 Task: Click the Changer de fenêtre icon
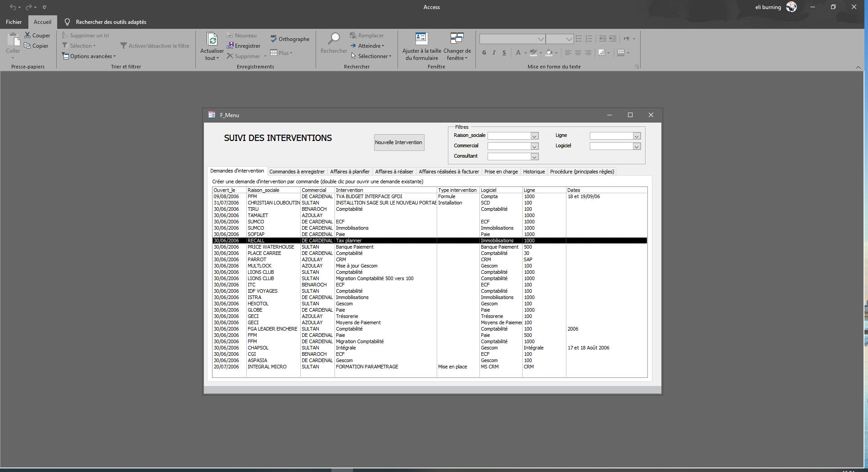[457, 39]
